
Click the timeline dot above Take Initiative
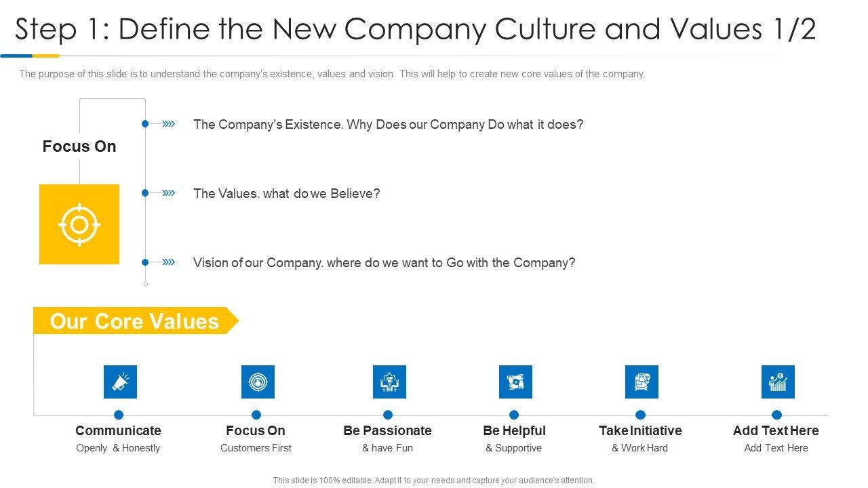point(640,415)
